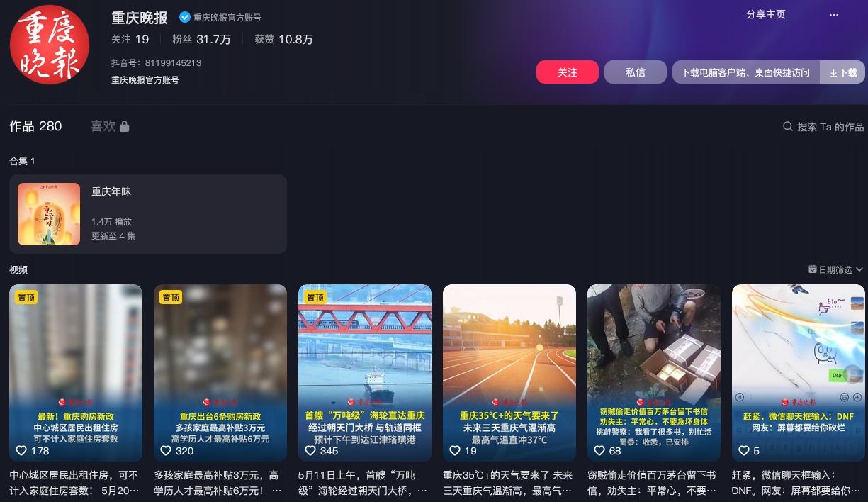The height and width of the screenshot is (502, 868).
Task: Click the caption 赶紧，微信聊天框输入：DNF
Action: tap(798, 482)
